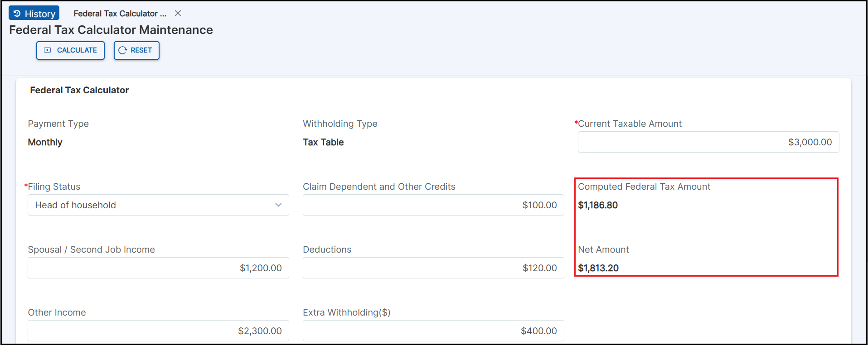Click into the Other Income field

point(158,331)
